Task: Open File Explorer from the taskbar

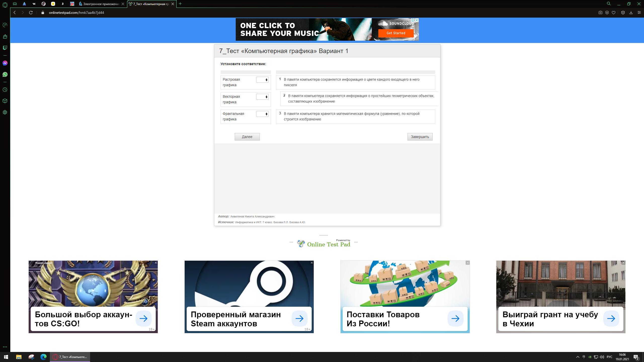Action: pos(19,357)
